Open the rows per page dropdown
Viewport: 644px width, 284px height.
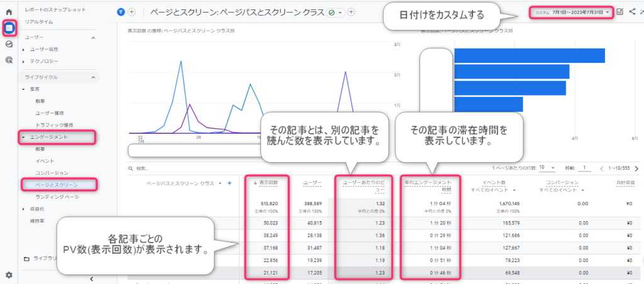point(552,168)
